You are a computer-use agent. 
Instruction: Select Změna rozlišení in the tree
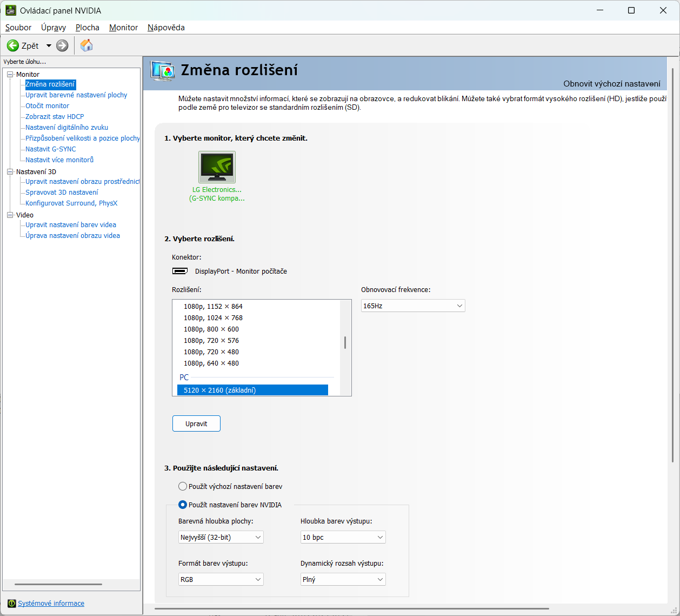click(50, 84)
